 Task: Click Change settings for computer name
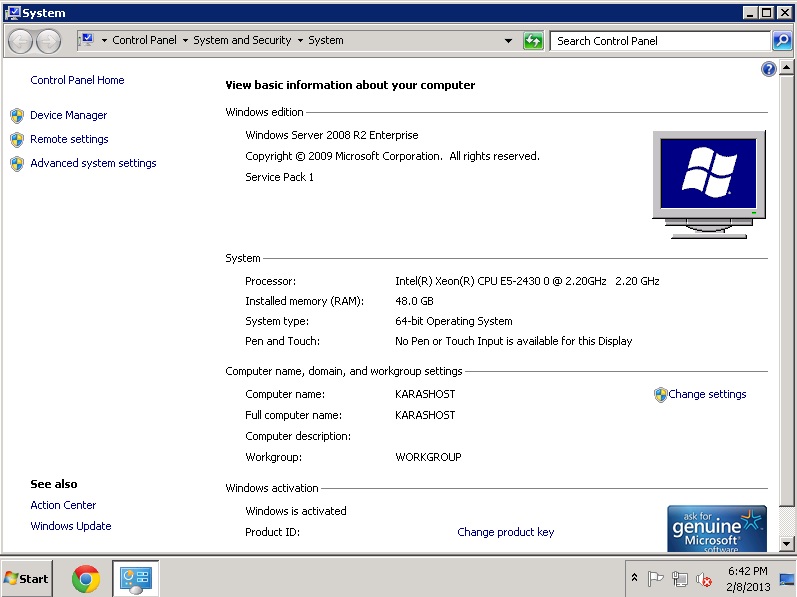[707, 394]
